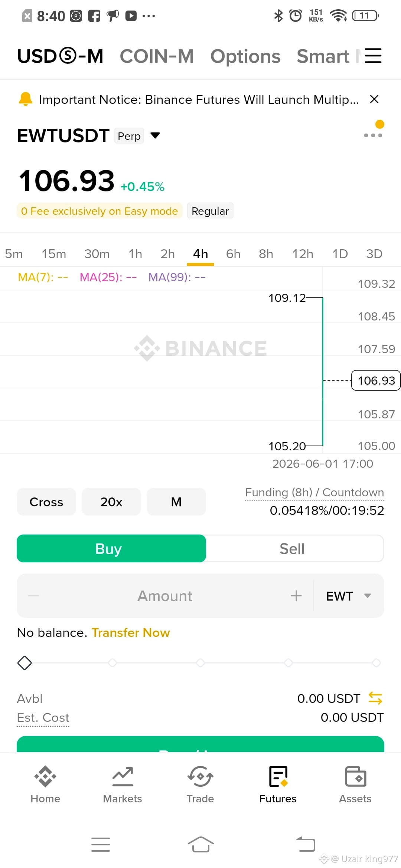This screenshot has width=401, height=868.
Task: Open the hamburger menu icon
Action: pyautogui.click(x=373, y=56)
